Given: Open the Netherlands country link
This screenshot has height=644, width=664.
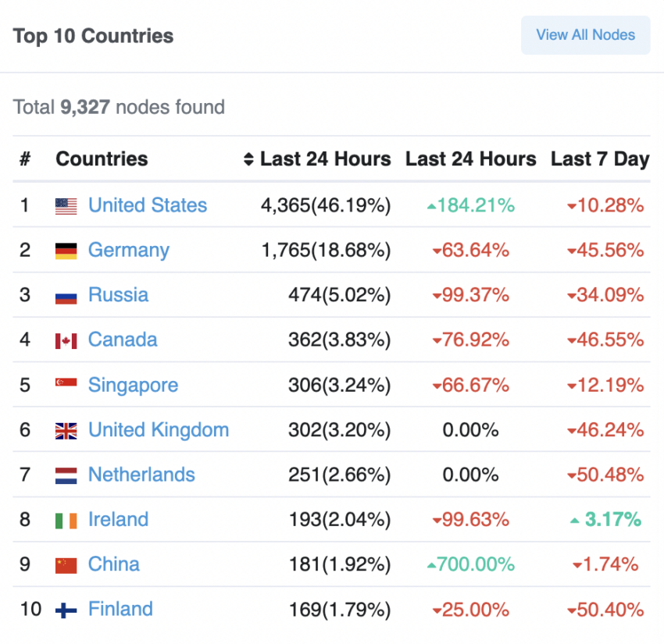Looking at the screenshot, I should click(141, 475).
